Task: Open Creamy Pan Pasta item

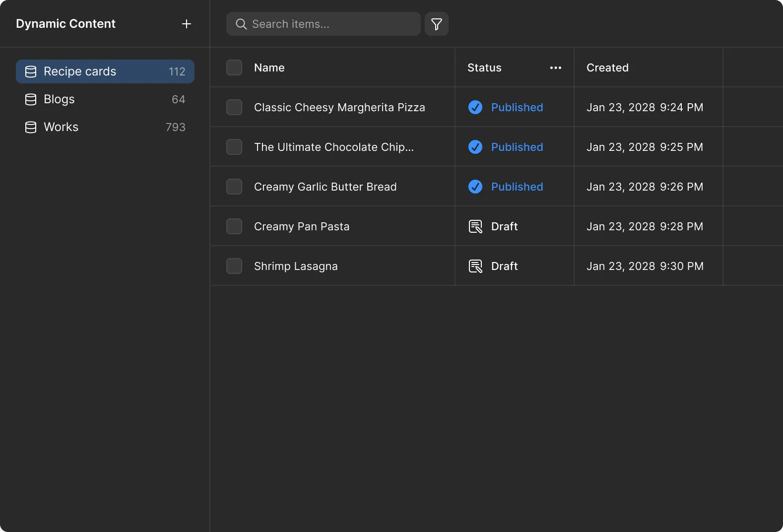Action: pyautogui.click(x=302, y=226)
